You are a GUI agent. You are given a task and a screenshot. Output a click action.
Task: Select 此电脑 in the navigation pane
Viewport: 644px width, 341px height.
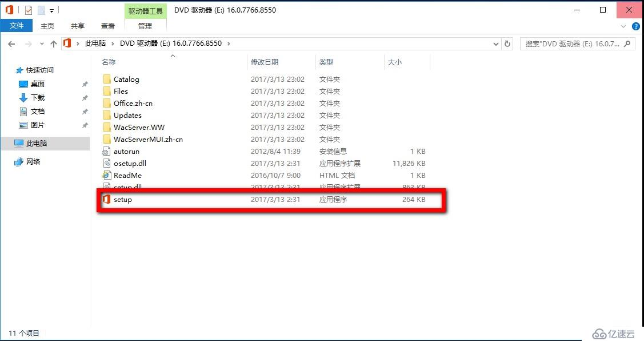pos(37,143)
